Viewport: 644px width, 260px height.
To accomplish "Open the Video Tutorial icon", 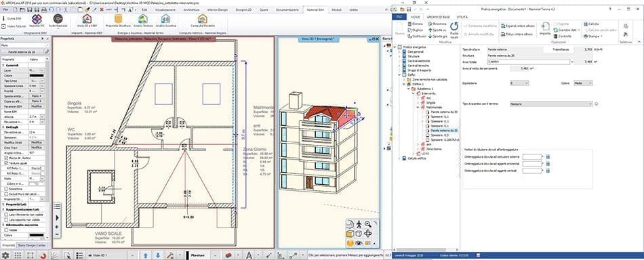I will [4, 26].
